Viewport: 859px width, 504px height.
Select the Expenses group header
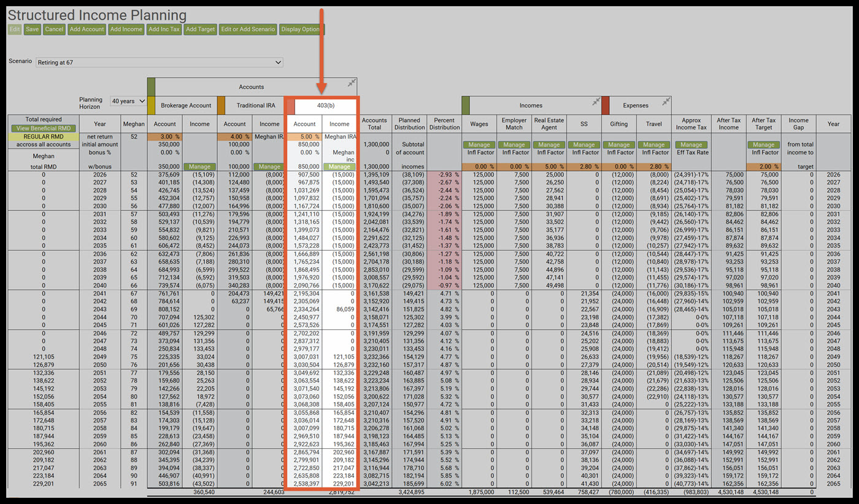point(636,105)
